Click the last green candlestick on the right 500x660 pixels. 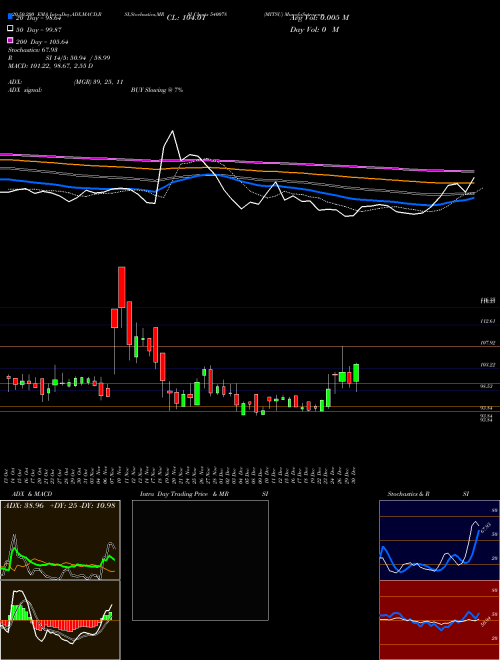[356, 373]
